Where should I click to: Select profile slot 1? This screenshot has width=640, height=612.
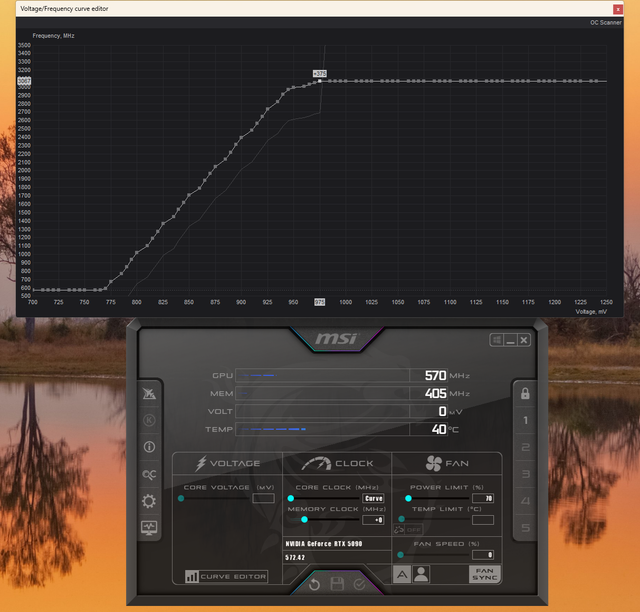[x=525, y=420]
